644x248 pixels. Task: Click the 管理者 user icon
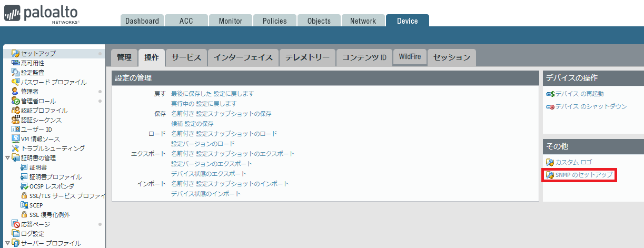point(16,92)
